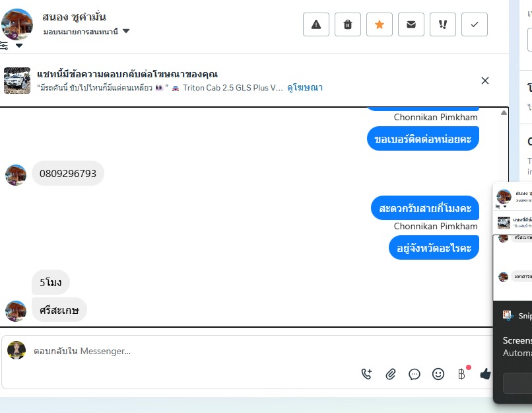Delete conversation with the trash icon
The width and height of the screenshot is (532, 413).
point(347,24)
